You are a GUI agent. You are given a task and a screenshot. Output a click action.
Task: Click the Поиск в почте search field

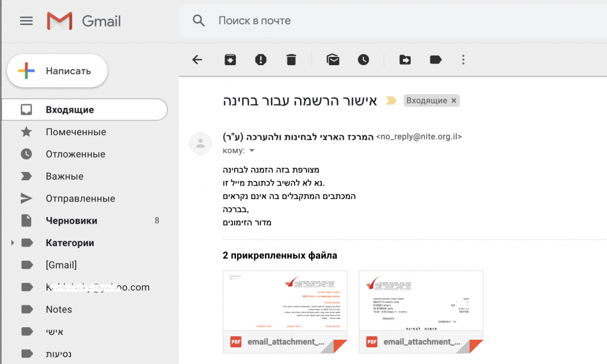356,21
